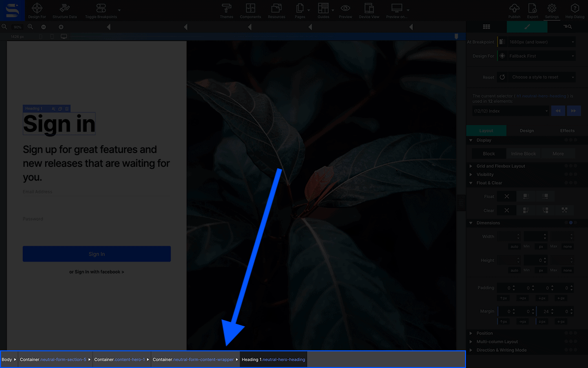Select the Clear none X option
Screen dimensions: 588x368
click(507, 210)
